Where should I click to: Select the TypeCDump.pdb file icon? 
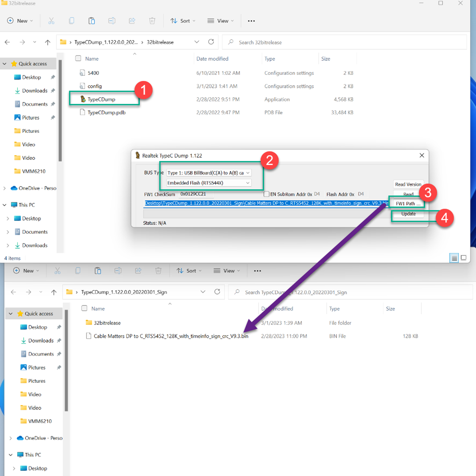point(82,112)
